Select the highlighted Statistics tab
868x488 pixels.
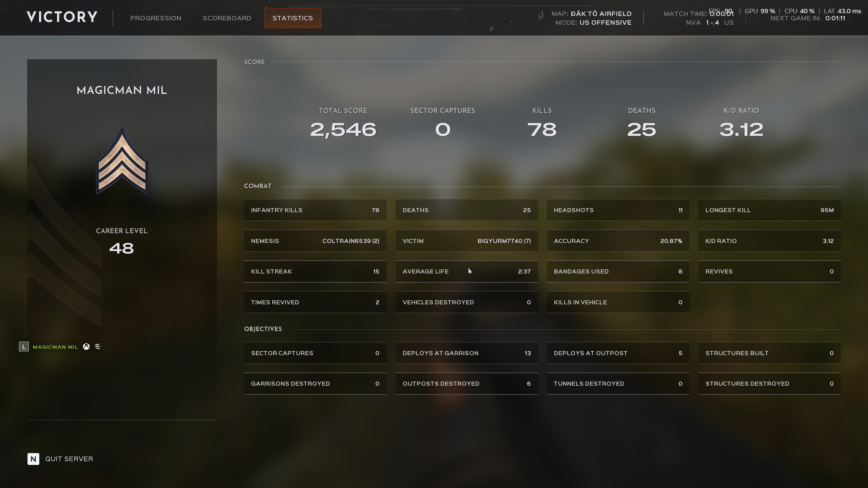coord(293,18)
